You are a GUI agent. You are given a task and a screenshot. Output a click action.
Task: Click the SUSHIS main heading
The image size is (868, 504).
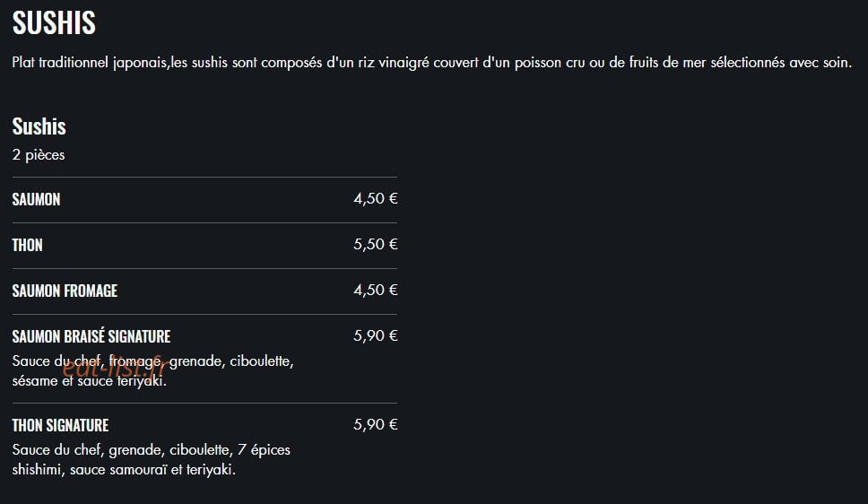click(54, 23)
